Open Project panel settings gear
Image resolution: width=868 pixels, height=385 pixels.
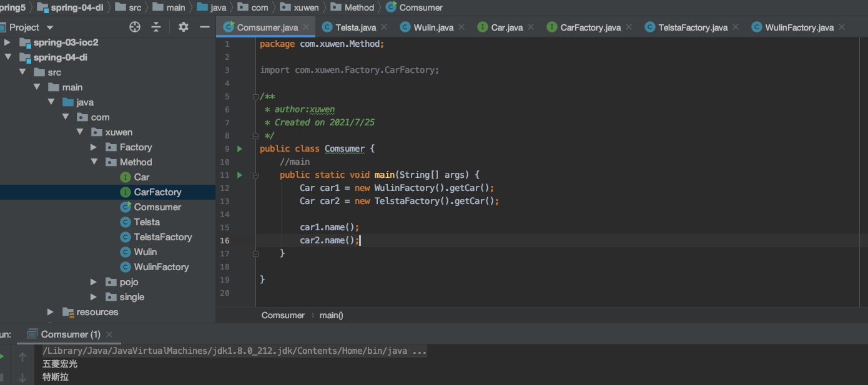183,27
